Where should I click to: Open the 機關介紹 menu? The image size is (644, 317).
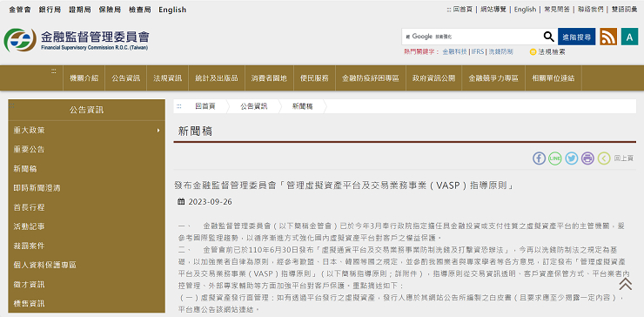click(84, 78)
